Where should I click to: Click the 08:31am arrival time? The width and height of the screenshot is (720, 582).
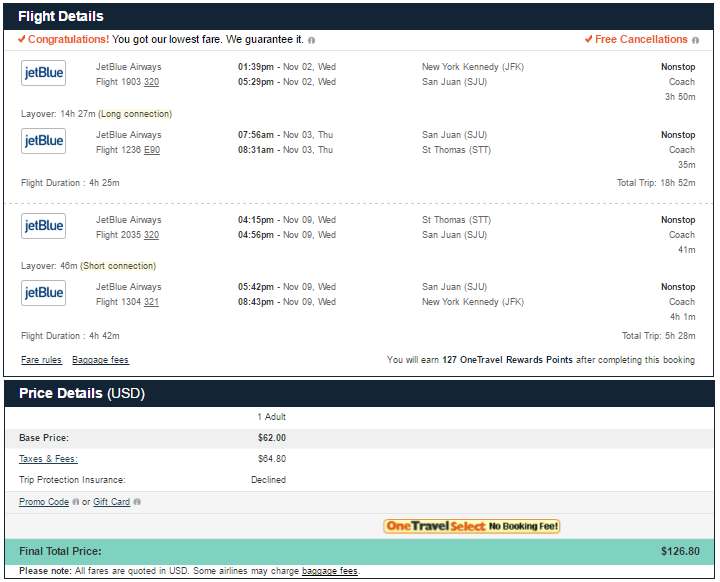255,150
